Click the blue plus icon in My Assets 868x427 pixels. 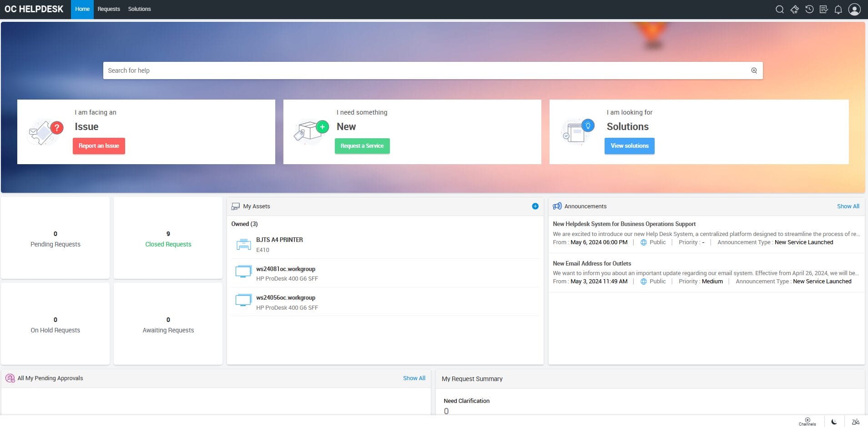[535, 206]
